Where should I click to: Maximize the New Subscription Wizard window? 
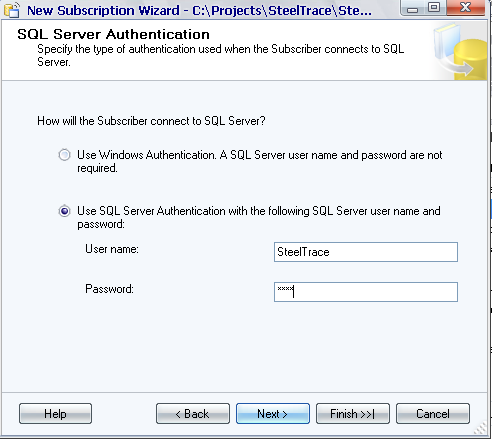tap(434, 8)
